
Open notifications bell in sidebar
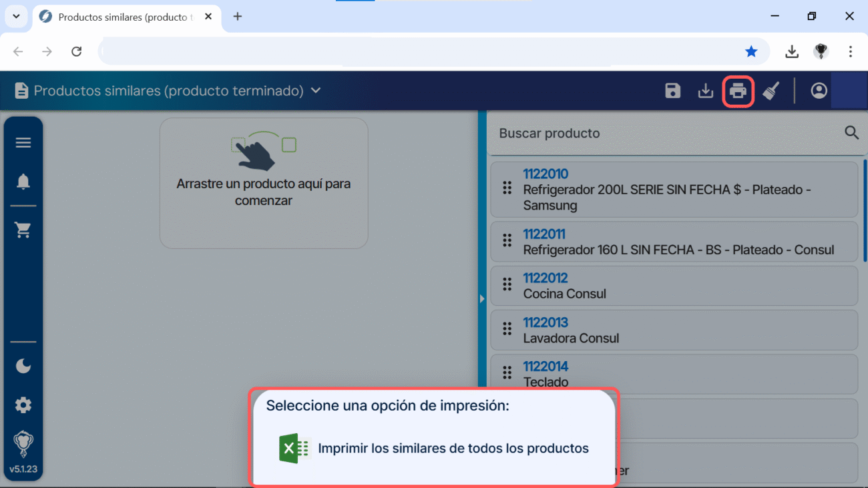pos(23,182)
